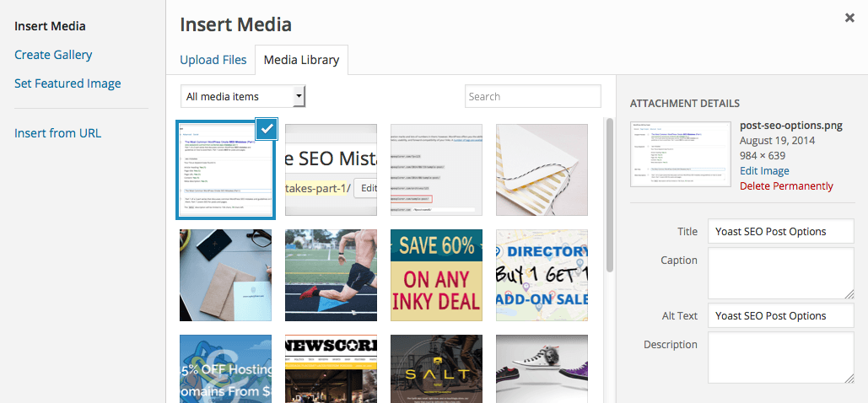Open the All media items dropdown

[243, 96]
